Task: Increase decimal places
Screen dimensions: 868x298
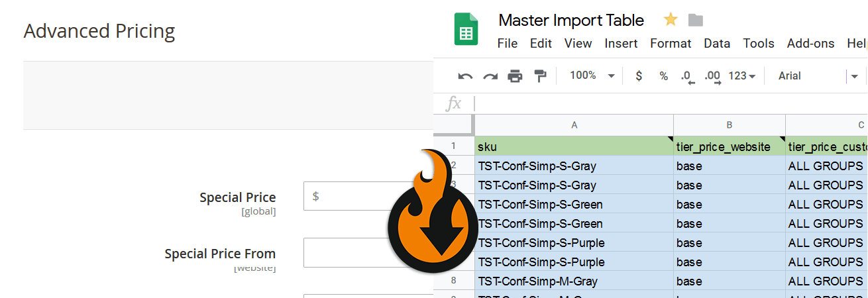Action: point(712,77)
